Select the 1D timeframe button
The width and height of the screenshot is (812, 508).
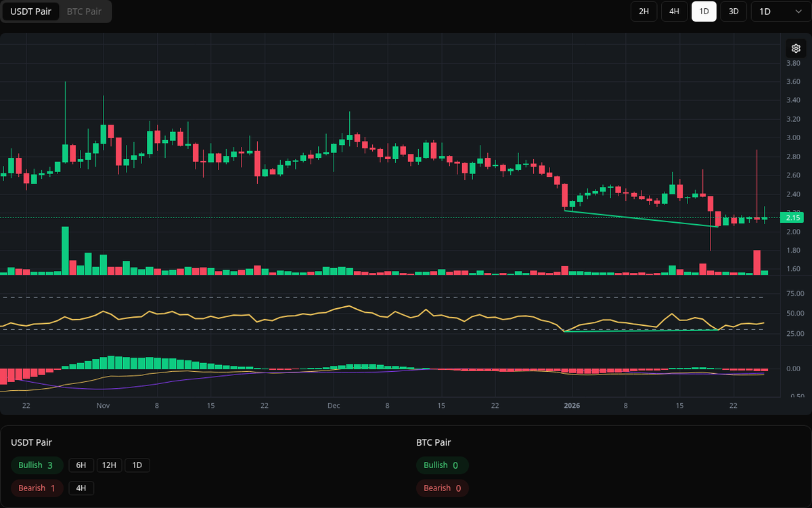[704, 12]
